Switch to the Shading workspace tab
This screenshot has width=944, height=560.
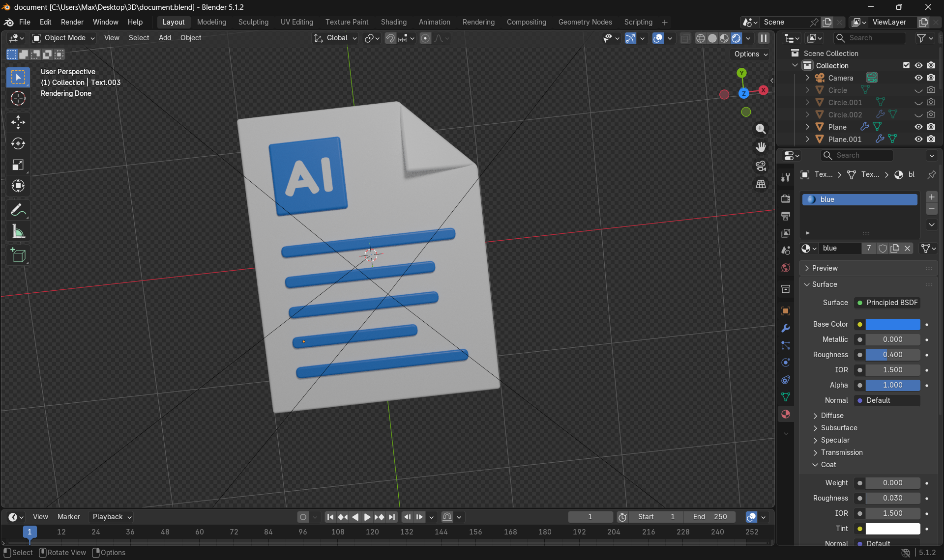[393, 22]
